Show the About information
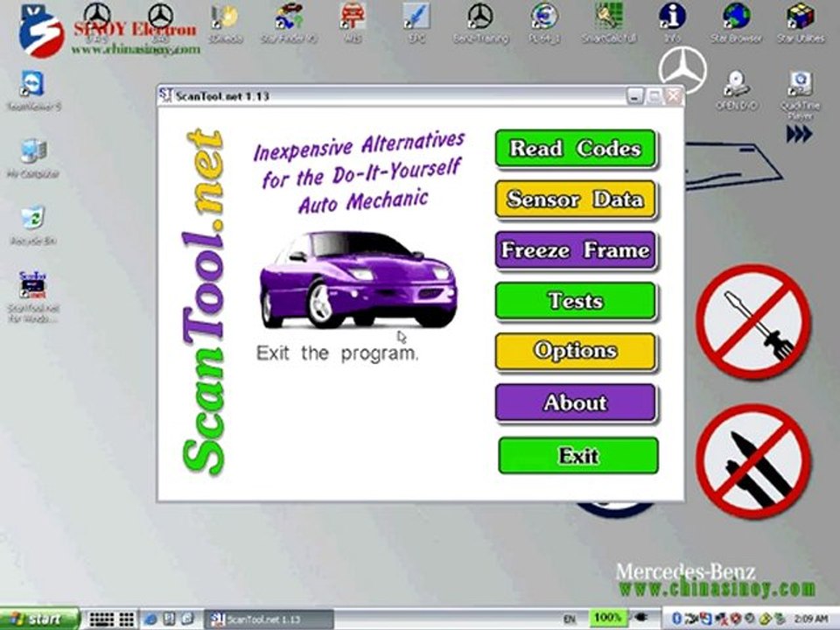Viewport: 840px width, 630px height. coord(576,402)
